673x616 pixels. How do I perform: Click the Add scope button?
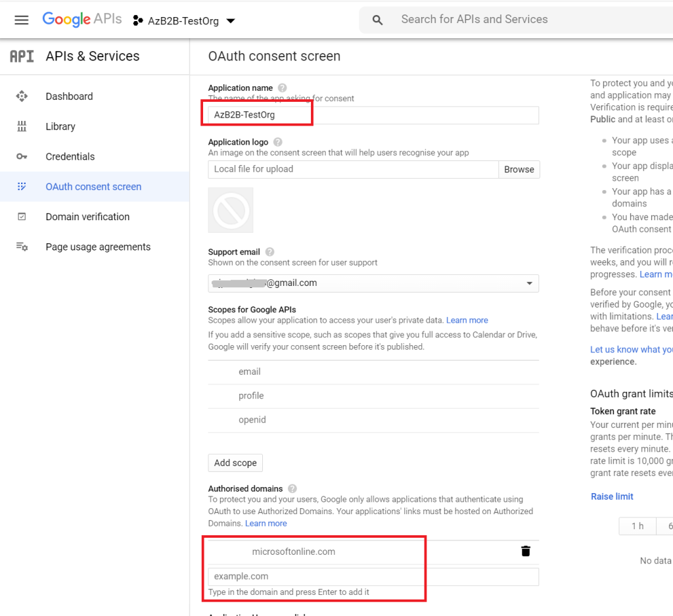tap(235, 463)
